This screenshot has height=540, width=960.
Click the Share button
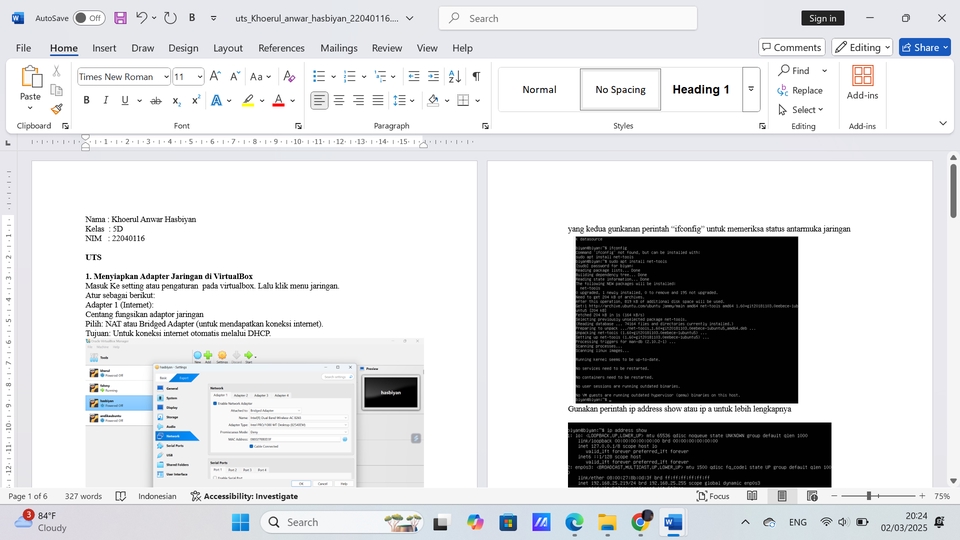click(924, 47)
